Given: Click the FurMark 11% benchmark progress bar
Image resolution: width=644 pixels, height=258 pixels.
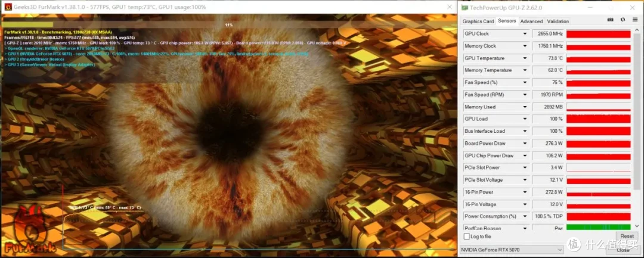Looking at the screenshot, I should [229, 24].
